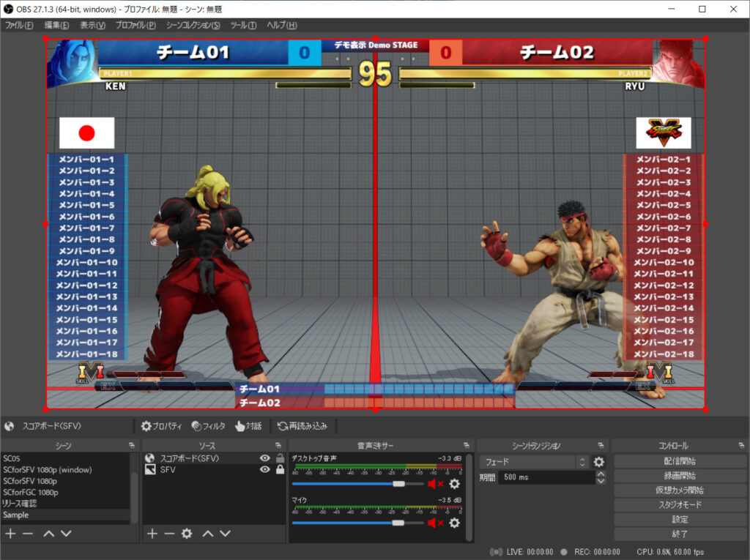Viewport: 750px width, 560px height.
Task: Undock the シーン panel
Action: coord(132,445)
